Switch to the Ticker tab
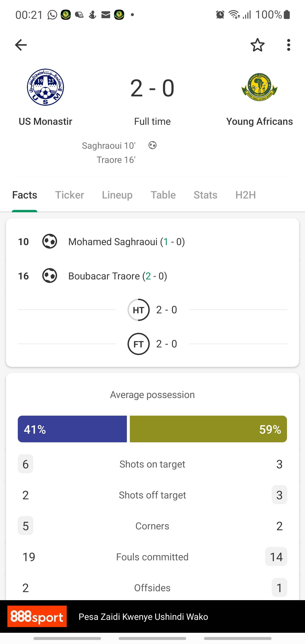Image resolution: width=305 pixels, height=644 pixels. tap(69, 195)
